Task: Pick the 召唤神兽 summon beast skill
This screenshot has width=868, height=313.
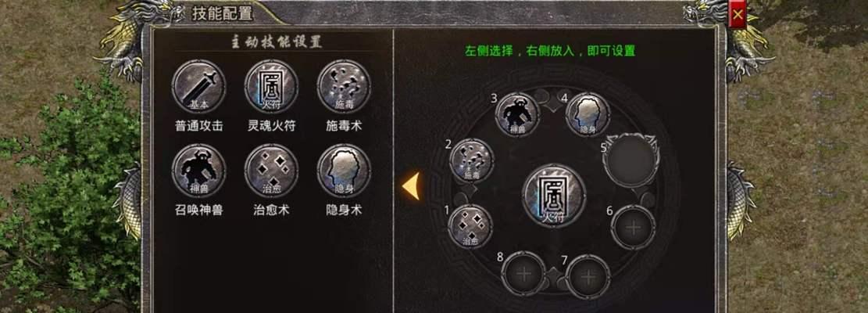Action: (x=198, y=171)
